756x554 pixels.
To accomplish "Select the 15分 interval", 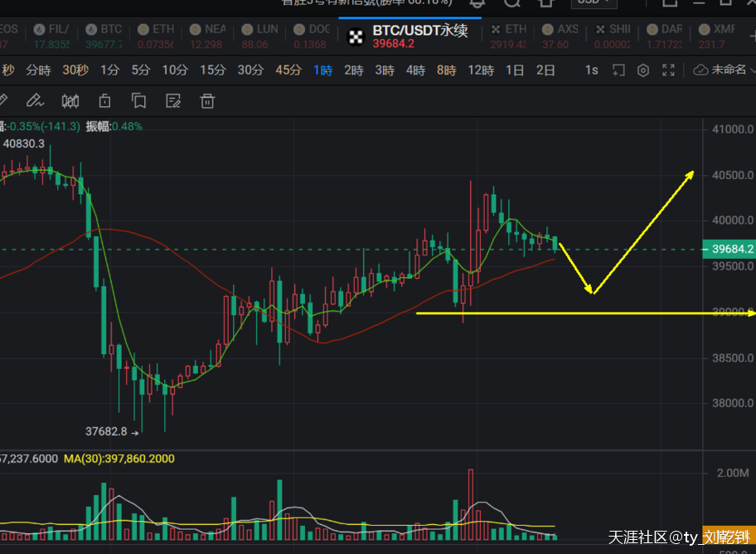I will (x=212, y=70).
